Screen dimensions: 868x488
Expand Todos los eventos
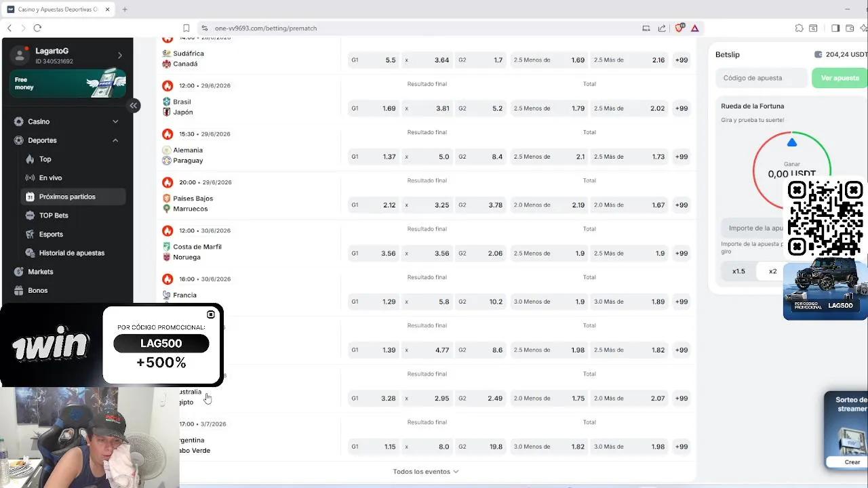(x=426, y=472)
